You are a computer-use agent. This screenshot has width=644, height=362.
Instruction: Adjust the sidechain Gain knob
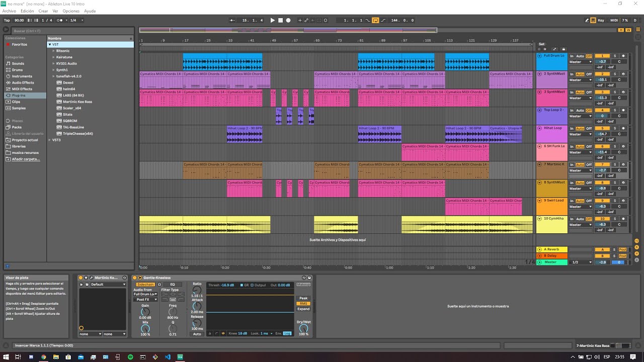click(x=145, y=312)
